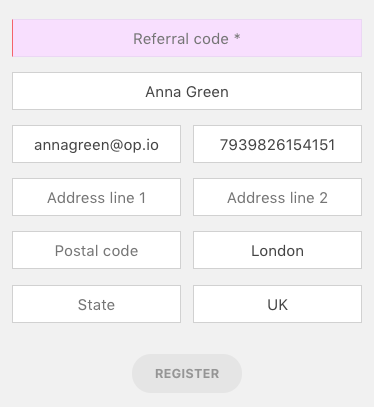The width and height of the screenshot is (374, 407).
Task: Activate the UK country text box
Action: [x=277, y=304]
